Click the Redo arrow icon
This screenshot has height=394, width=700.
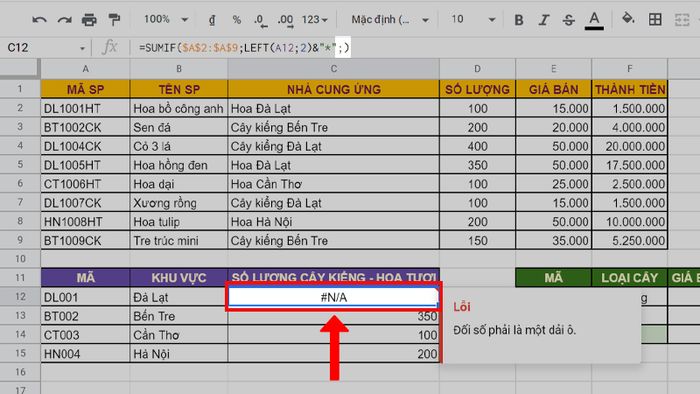65,20
